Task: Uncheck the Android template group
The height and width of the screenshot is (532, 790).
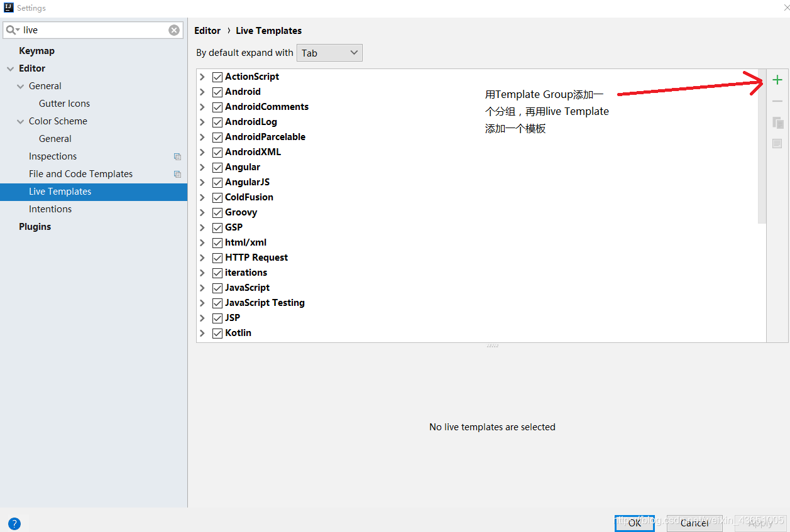Action: tap(217, 92)
